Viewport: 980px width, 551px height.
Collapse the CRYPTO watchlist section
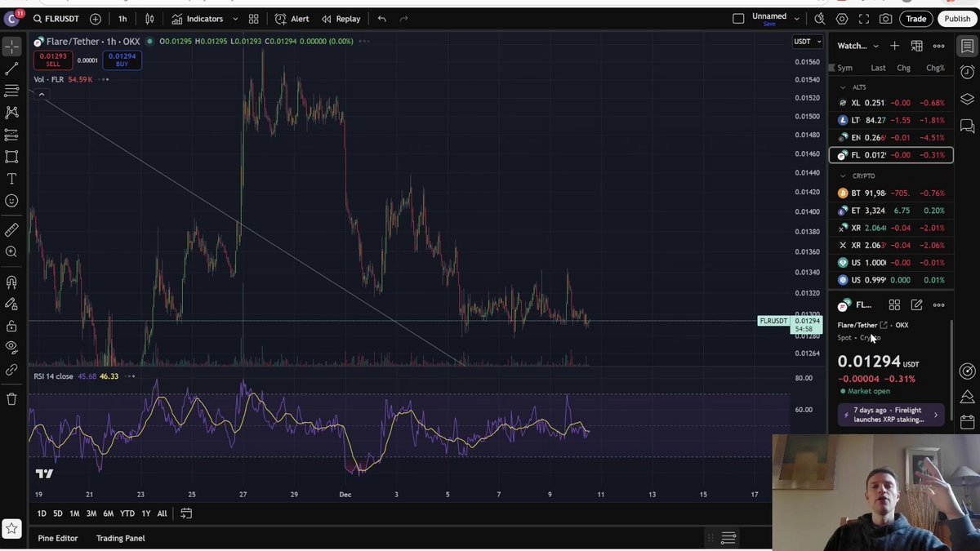[843, 176]
